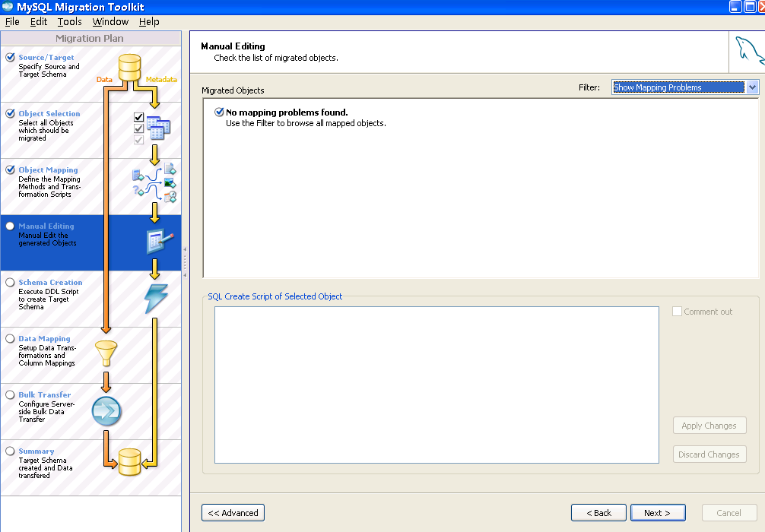This screenshot has height=532, width=765.
Task: Open the File menu
Action: 12,21
